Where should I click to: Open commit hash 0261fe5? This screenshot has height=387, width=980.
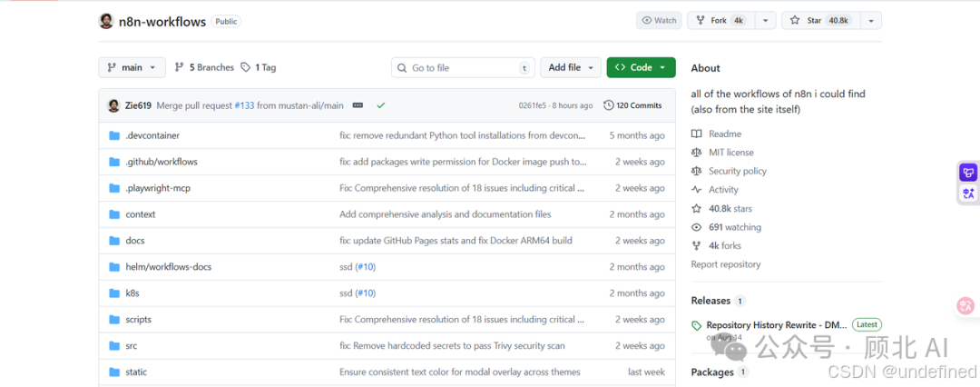[532, 105]
